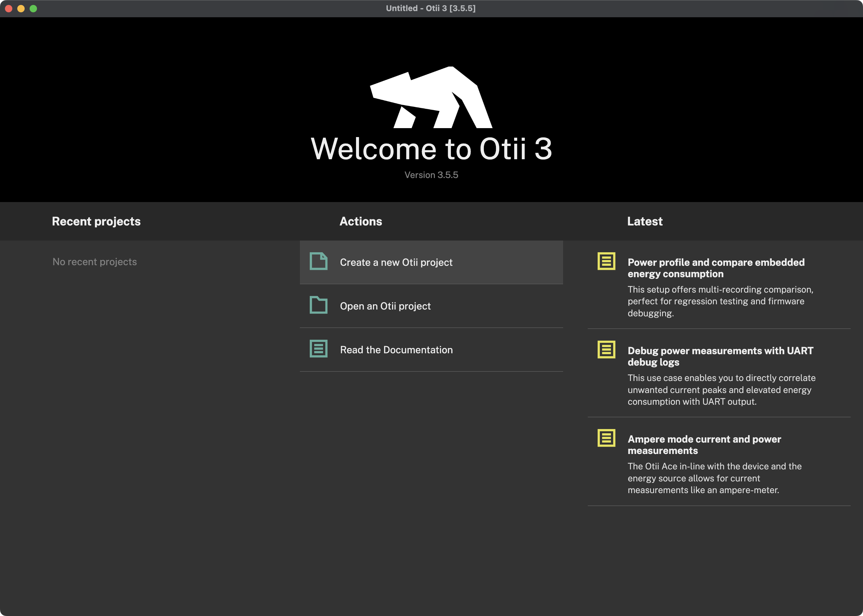Open an Otii project
This screenshot has height=616, width=863.
(x=431, y=306)
